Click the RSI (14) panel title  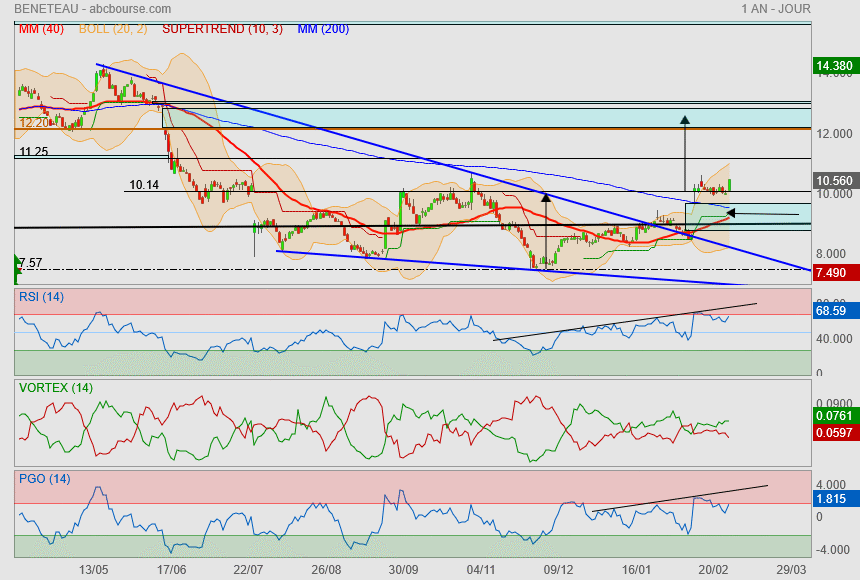click(41, 296)
